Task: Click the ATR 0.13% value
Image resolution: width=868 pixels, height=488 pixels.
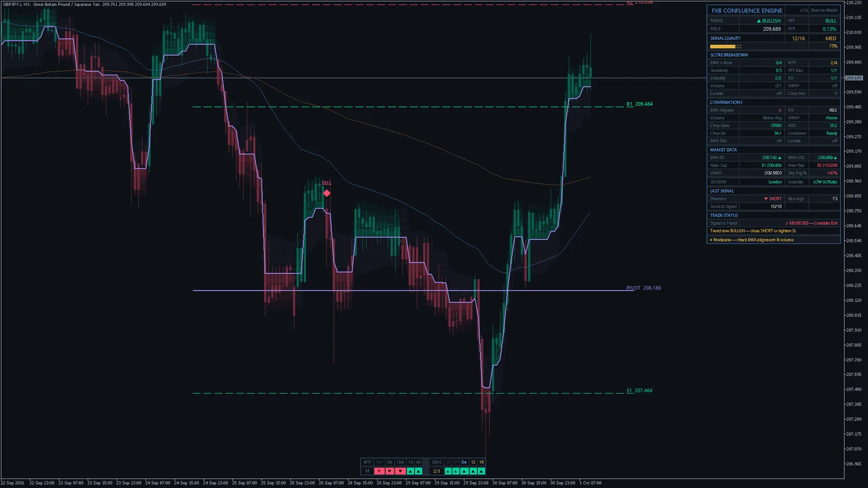Action: [x=829, y=29]
